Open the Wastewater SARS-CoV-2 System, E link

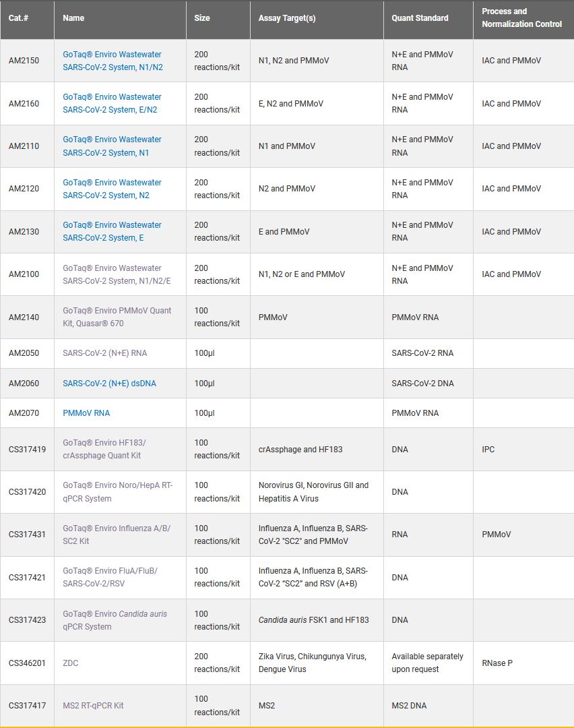tap(113, 231)
